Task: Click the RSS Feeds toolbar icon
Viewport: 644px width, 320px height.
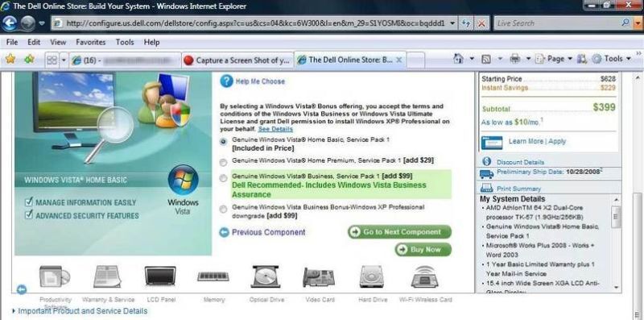Action: (486, 60)
